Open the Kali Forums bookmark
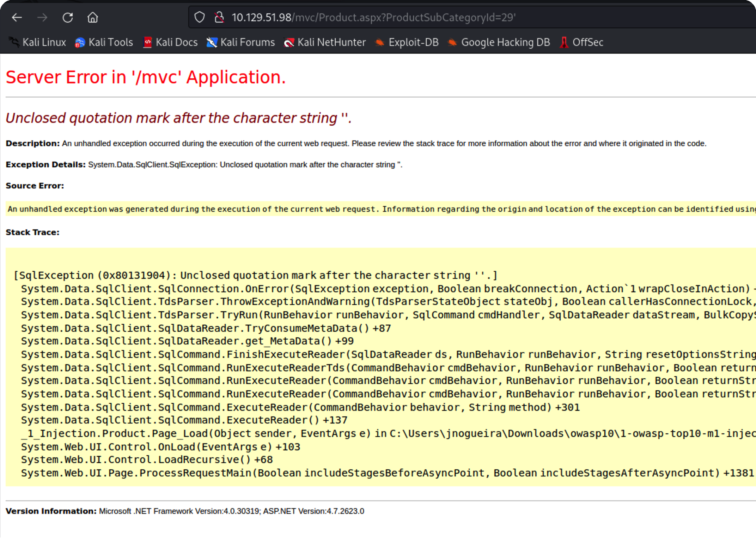Viewport: 756px width, 547px height. point(241,42)
